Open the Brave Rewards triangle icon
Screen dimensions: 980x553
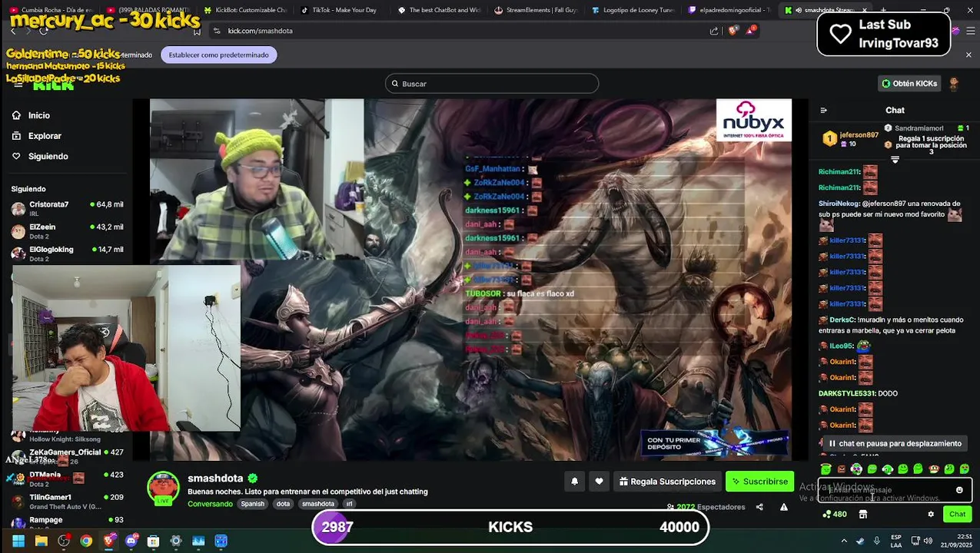coord(751,31)
